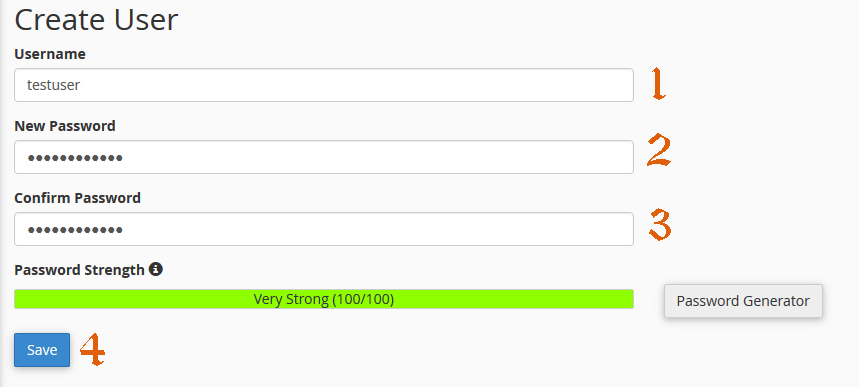The image size is (859, 387).
Task: Click the "Create User" page heading
Action: (96, 20)
